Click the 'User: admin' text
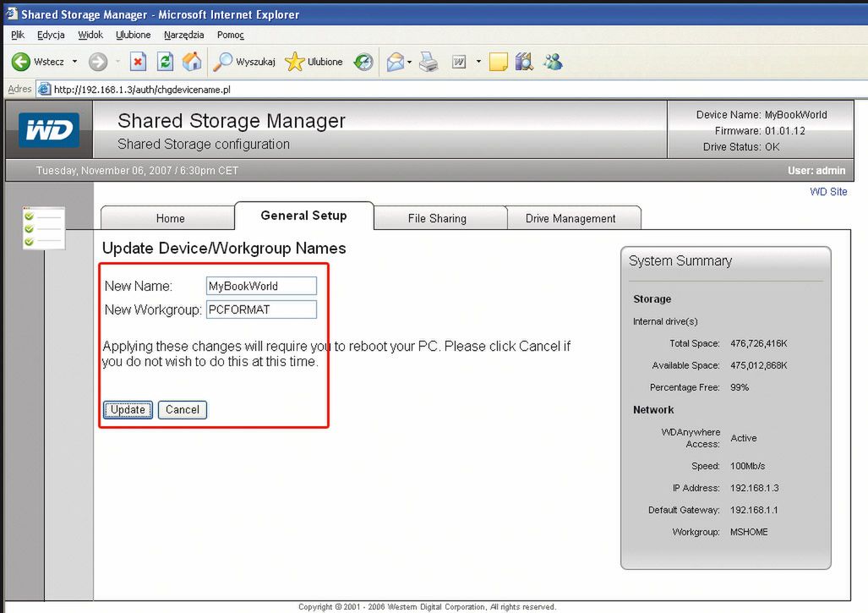 tap(816, 171)
